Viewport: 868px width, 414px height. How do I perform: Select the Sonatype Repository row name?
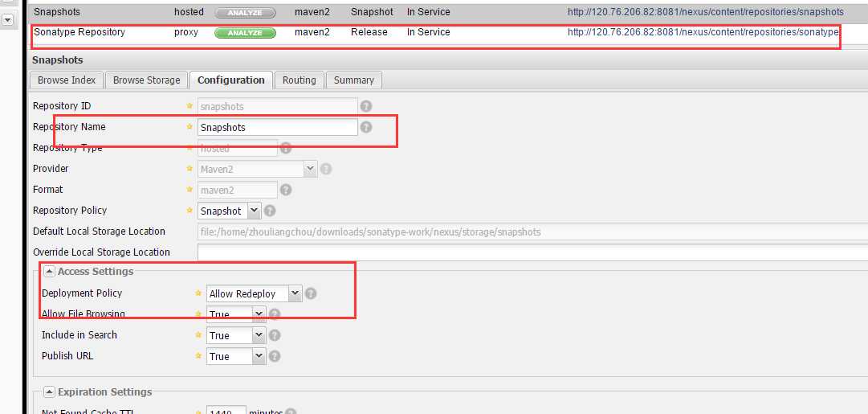tap(79, 32)
